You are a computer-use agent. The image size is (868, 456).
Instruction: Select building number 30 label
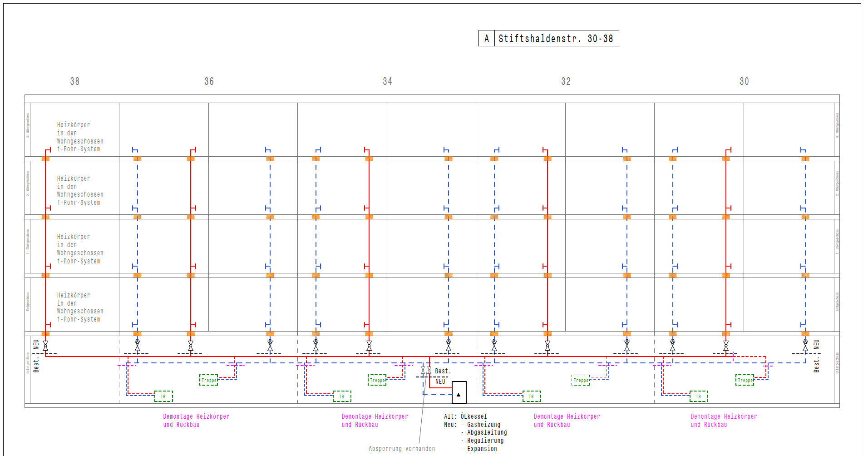point(744,81)
